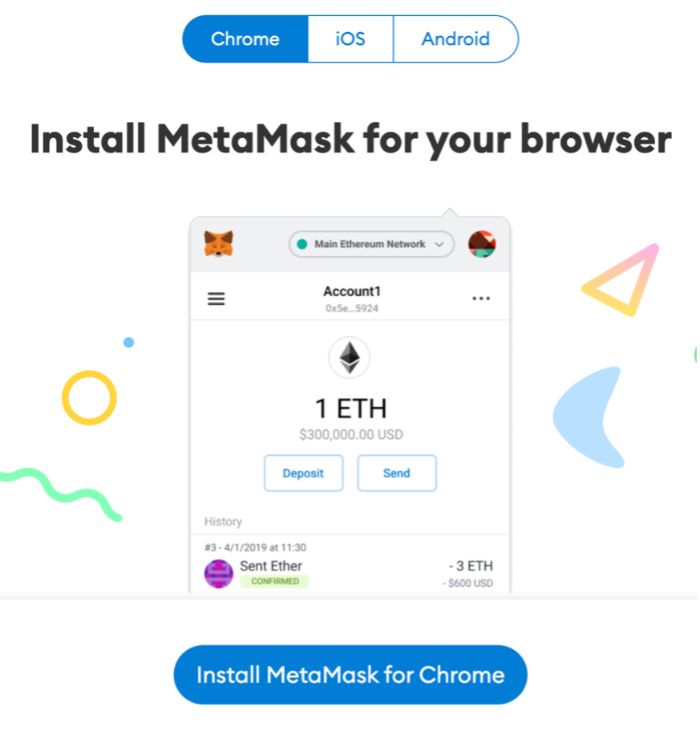
Task: Open the three-dot account options icon
Action: coord(481,298)
